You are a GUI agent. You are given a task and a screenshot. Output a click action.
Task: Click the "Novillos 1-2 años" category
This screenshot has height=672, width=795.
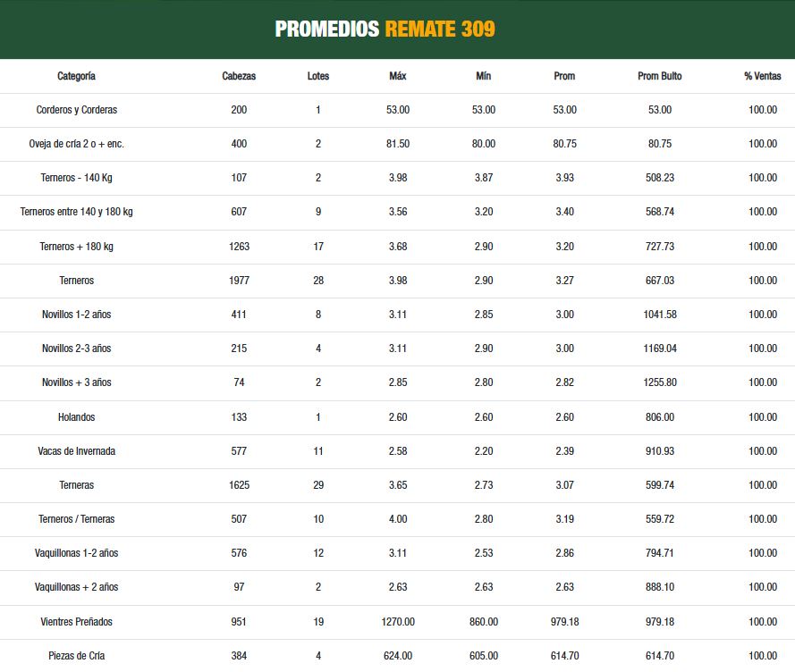tap(76, 315)
